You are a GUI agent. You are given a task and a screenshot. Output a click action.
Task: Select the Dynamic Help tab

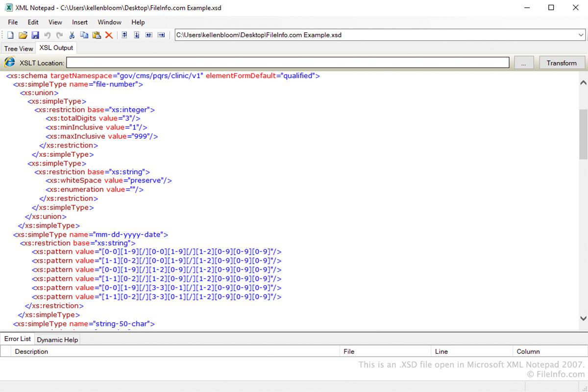57,339
